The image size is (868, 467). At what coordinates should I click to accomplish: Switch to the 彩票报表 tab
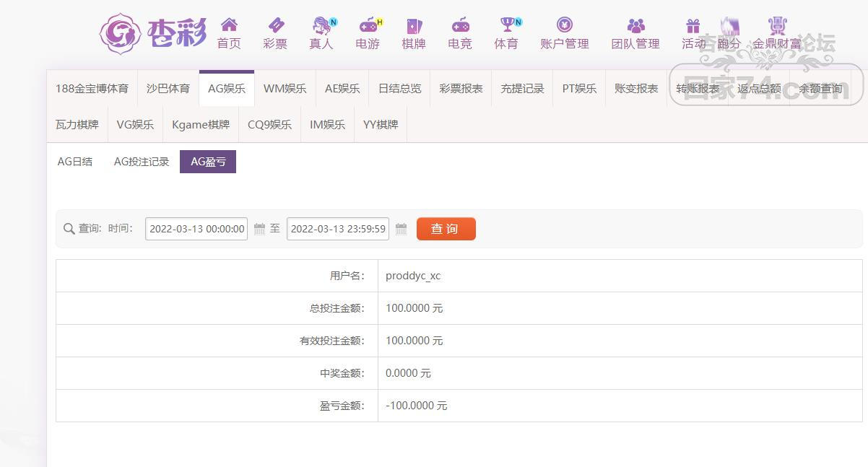pos(461,89)
